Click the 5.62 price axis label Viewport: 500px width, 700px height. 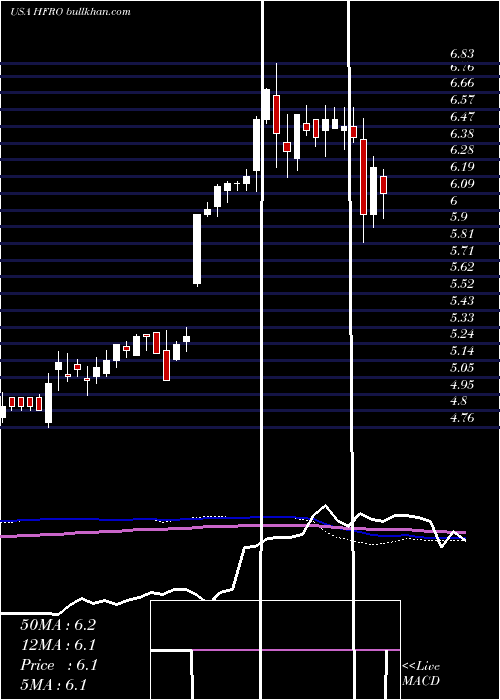462,267
